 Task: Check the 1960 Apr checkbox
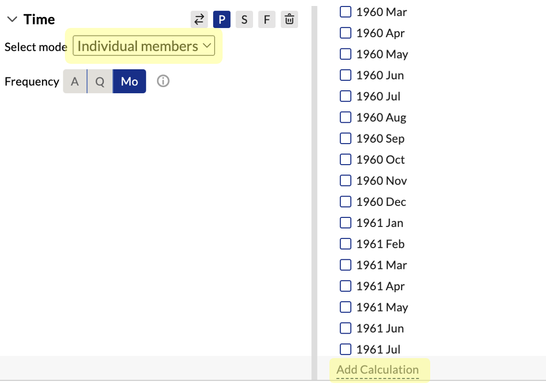(345, 33)
